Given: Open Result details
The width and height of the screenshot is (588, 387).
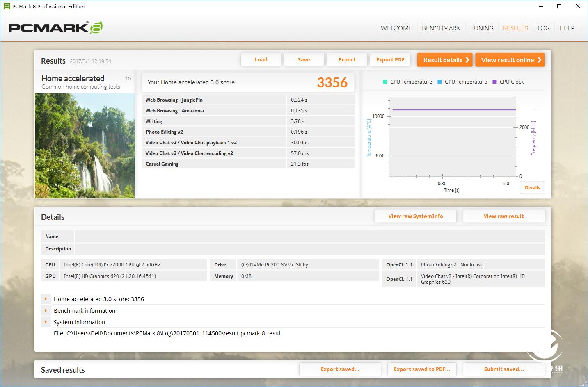Looking at the screenshot, I should (444, 59).
